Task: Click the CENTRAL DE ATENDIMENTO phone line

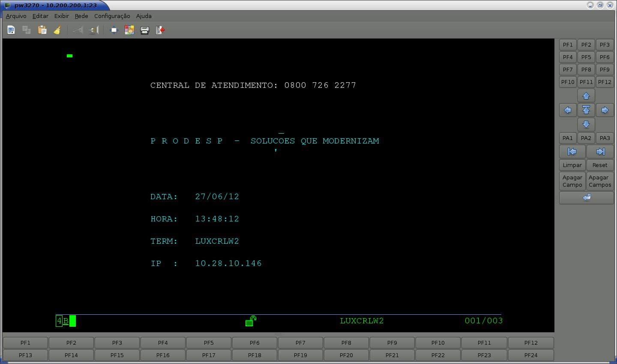Action: tap(253, 85)
